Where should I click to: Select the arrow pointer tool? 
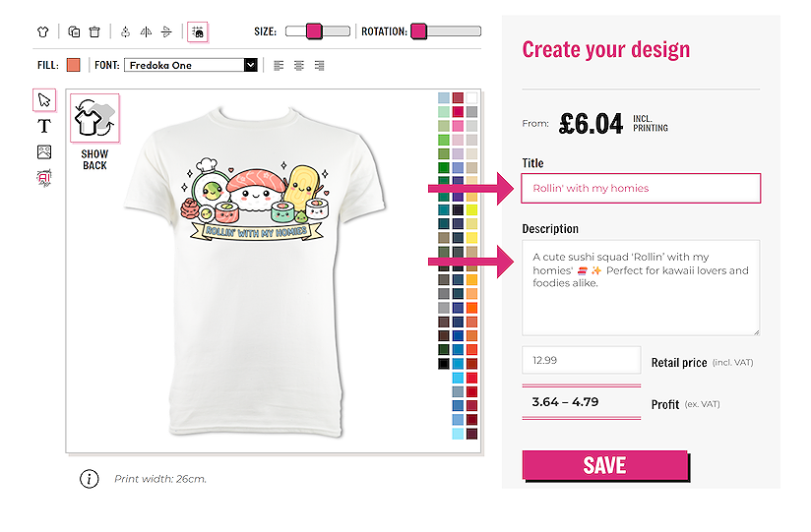(44, 100)
